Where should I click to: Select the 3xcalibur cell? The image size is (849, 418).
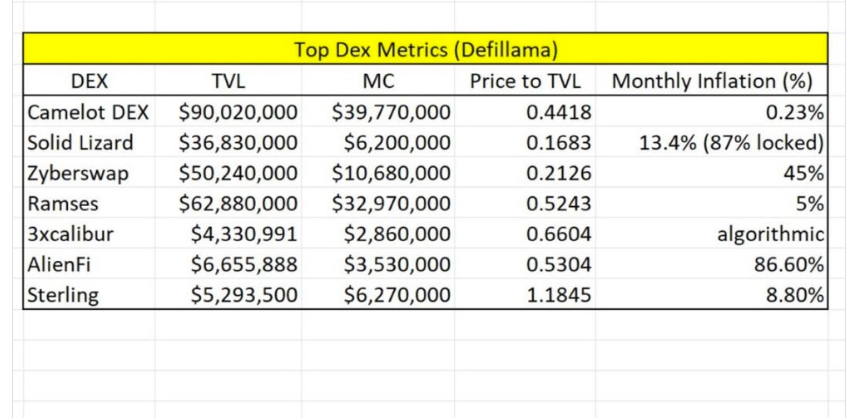click(89, 234)
